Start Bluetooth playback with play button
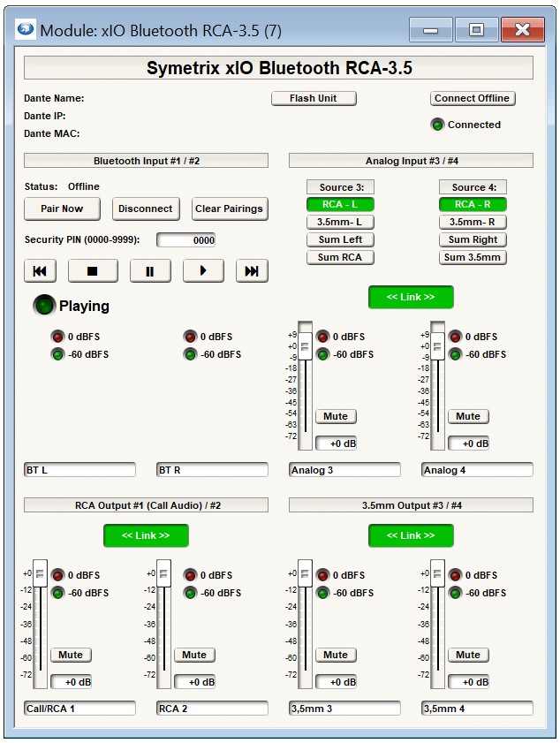Image resolution: width=560 pixels, height=743 pixels. [203, 271]
